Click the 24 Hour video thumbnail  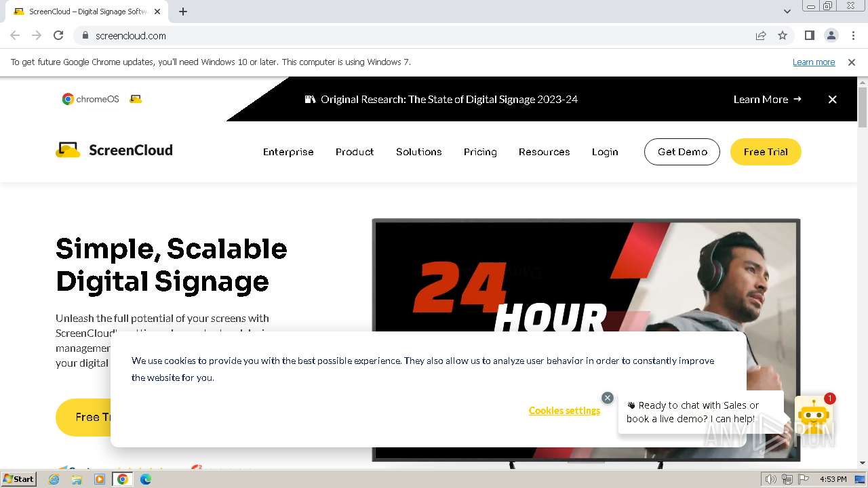coord(586,339)
